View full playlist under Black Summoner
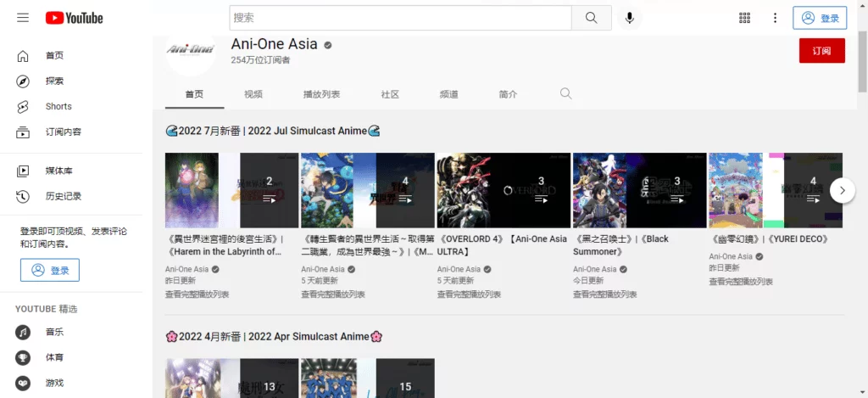This screenshot has width=868, height=398. pos(605,294)
